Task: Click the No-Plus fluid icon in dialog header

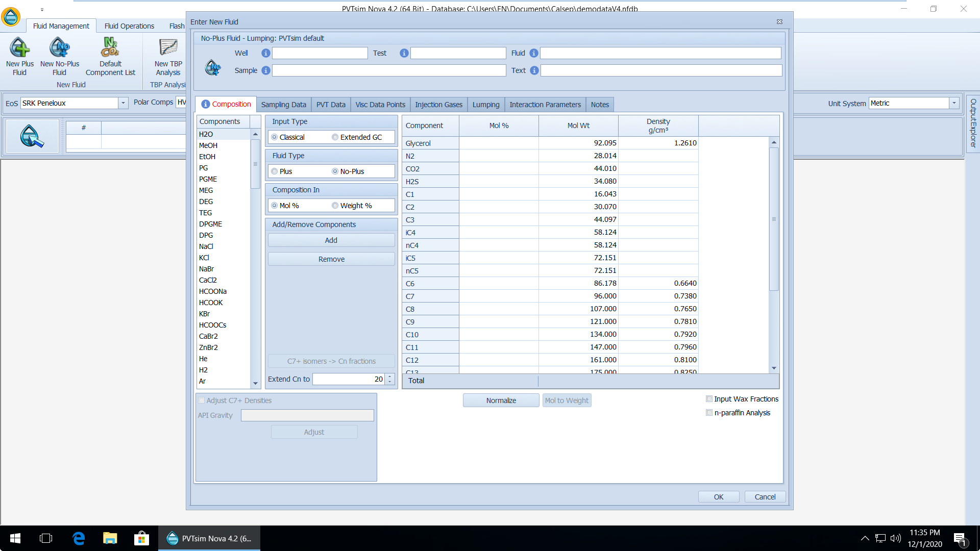Action: point(212,67)
